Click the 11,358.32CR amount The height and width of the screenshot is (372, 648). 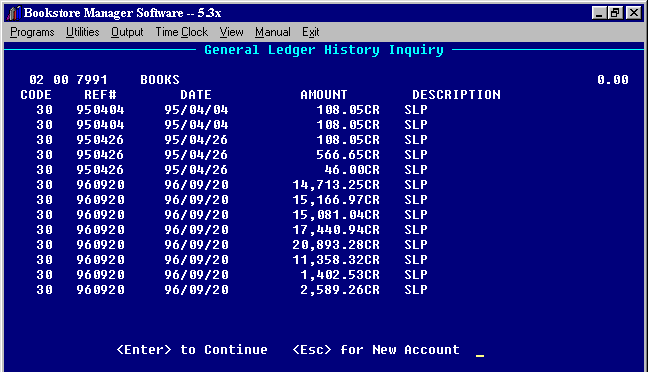336,260
